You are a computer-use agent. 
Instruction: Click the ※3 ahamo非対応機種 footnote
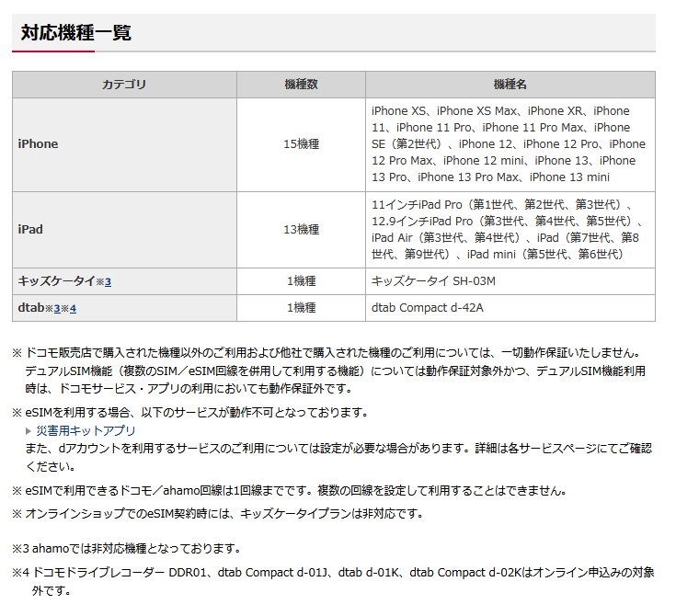[126, 549]
